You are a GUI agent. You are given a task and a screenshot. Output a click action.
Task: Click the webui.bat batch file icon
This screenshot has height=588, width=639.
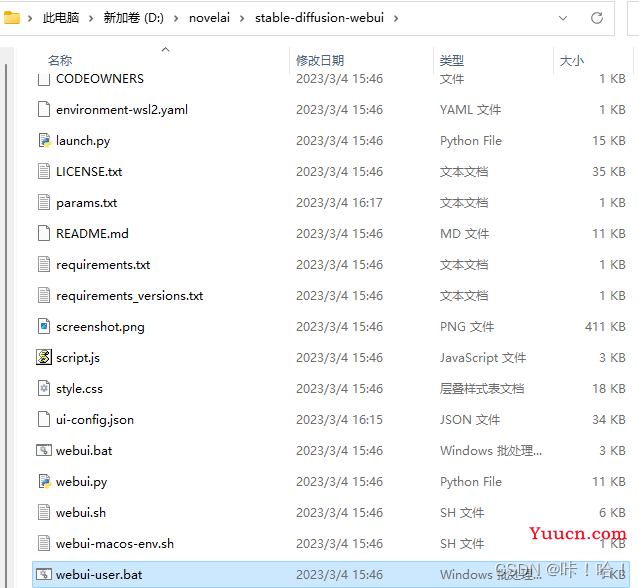pos(44,450)
